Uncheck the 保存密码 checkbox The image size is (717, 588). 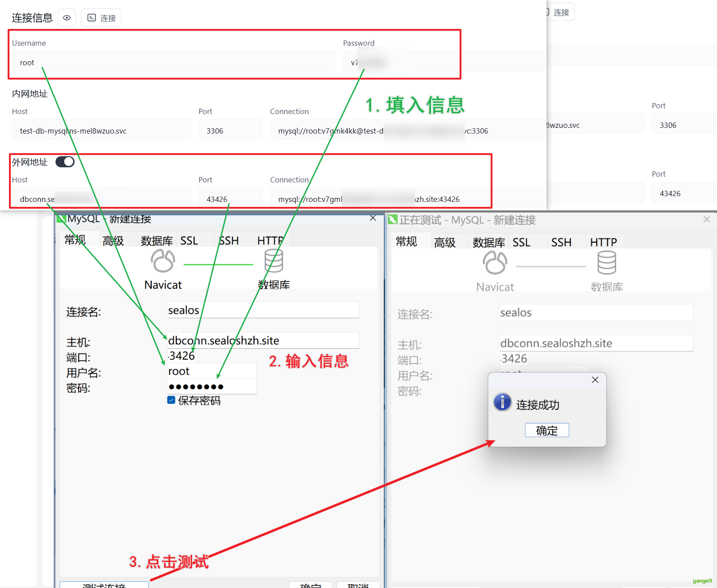point(171,400)
